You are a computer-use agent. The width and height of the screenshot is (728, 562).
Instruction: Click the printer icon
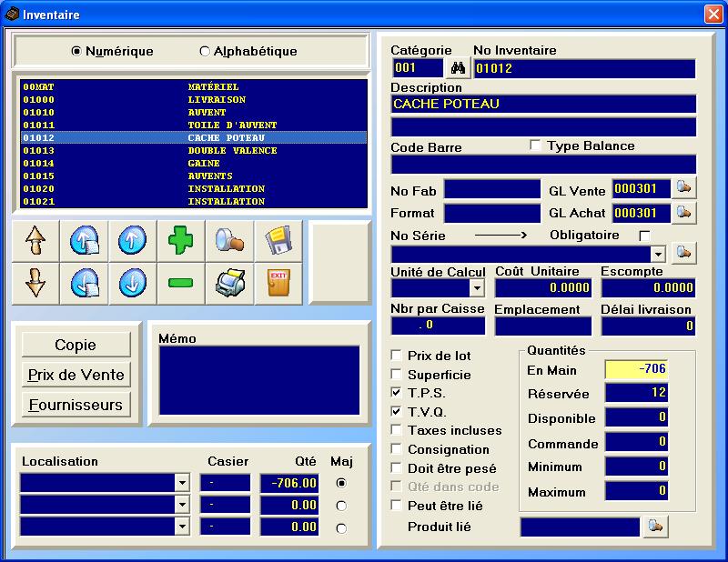[229, 284]
